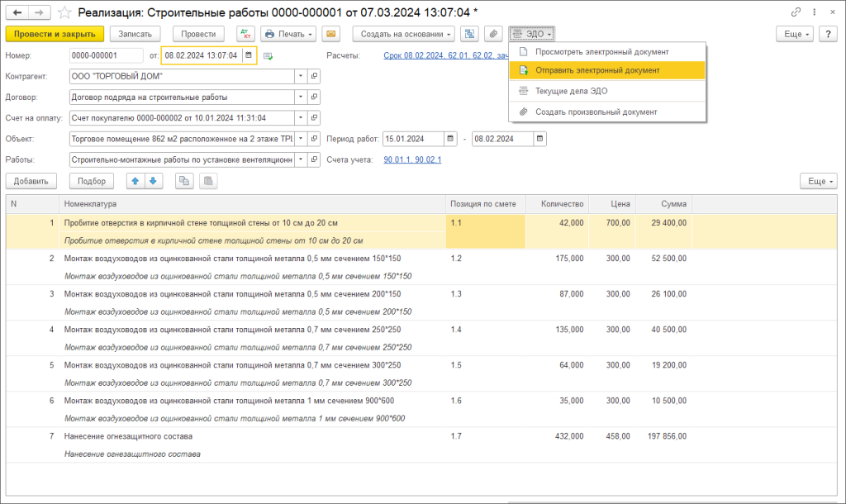Viewport: 846px width, 504px height.
Task: Choose Текущие дела ЭДО menu item
Action: [571, 91]
